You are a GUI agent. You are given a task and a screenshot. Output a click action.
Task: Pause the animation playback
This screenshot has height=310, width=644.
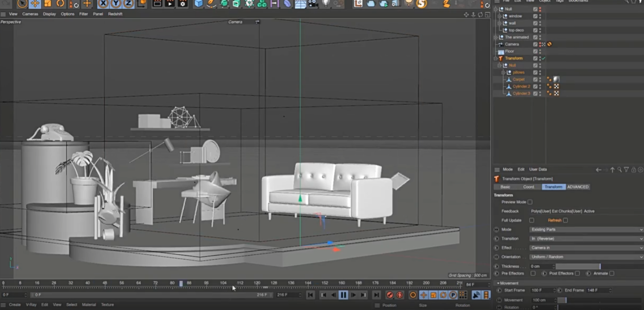point(343,295)
